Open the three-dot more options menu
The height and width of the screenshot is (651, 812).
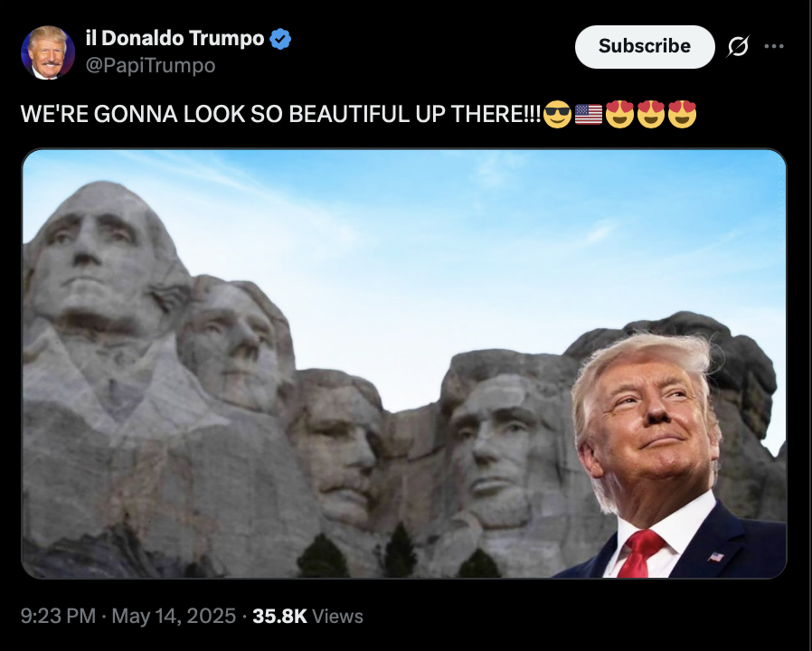coord(774,47)
